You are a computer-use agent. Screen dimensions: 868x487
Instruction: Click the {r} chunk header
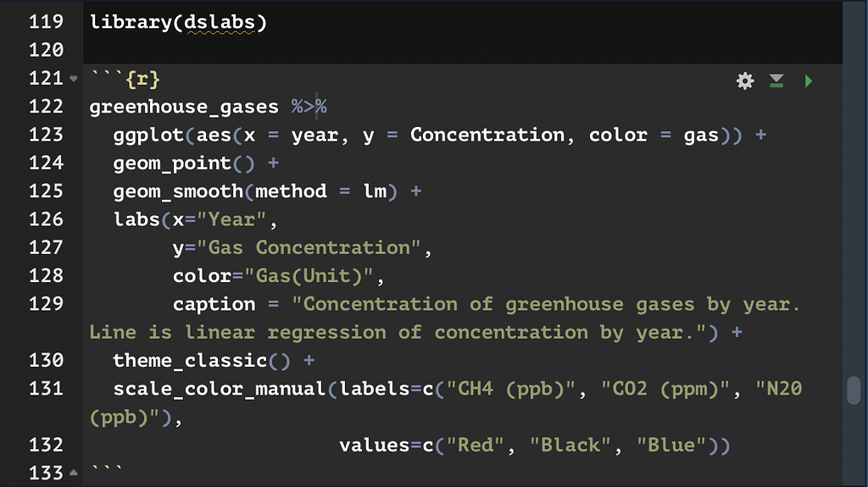(142, 79)
